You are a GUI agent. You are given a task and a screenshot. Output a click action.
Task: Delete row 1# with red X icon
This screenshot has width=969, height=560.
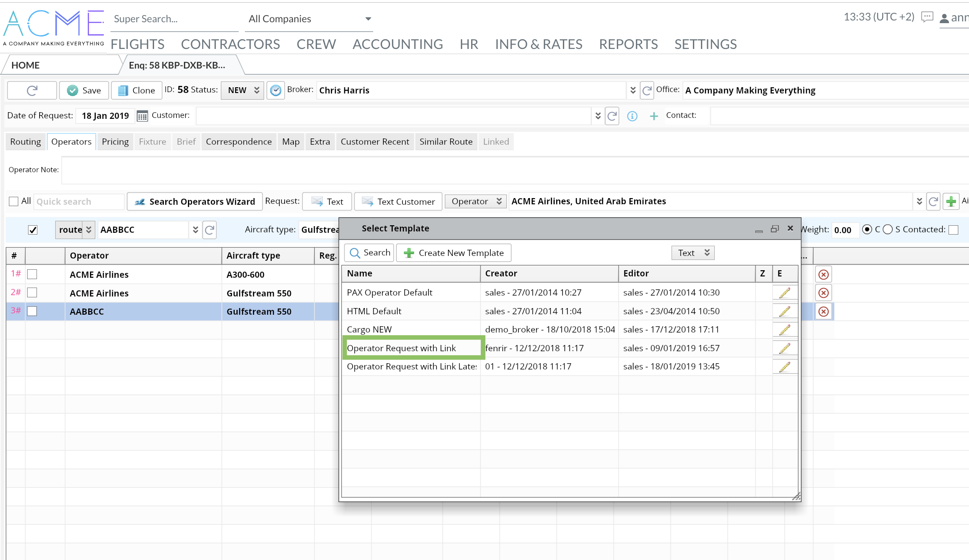click(x=823, y=275)
